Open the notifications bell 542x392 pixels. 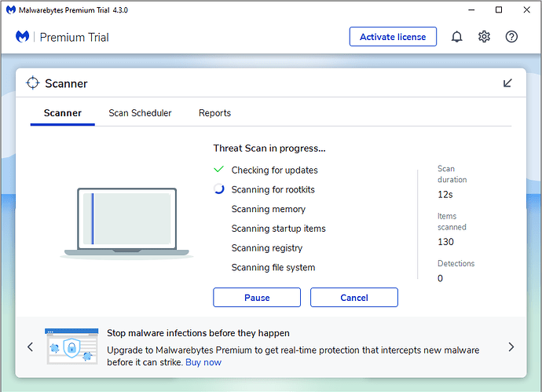click(456, 37)
